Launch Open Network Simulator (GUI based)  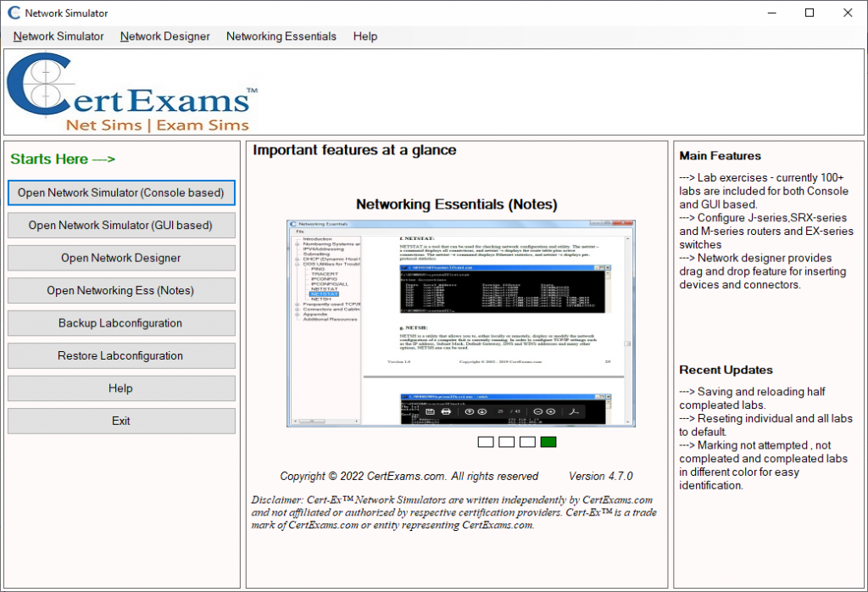coord(121,226)
